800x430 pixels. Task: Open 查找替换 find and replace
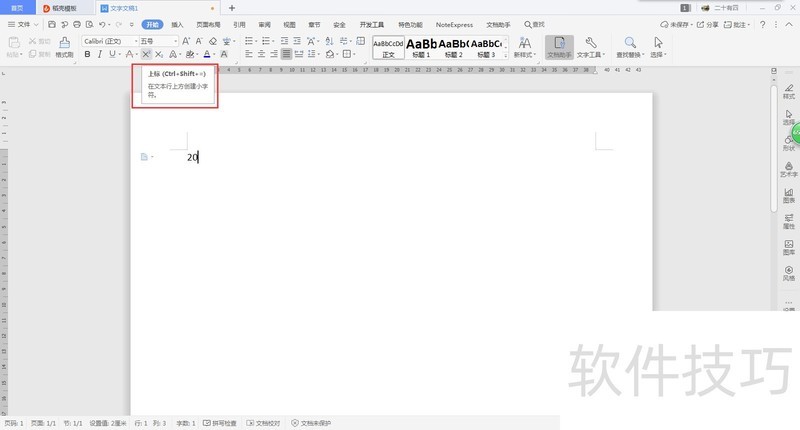[630, 47]
